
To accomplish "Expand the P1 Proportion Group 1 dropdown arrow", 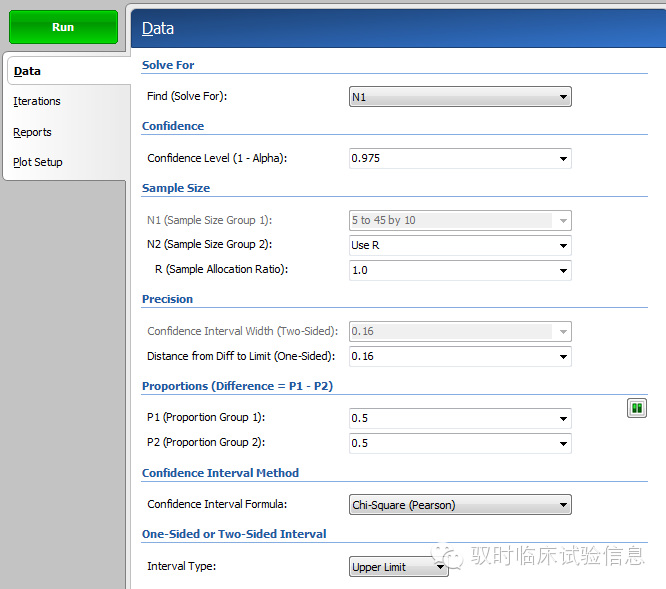I will [x=563, y=419].
